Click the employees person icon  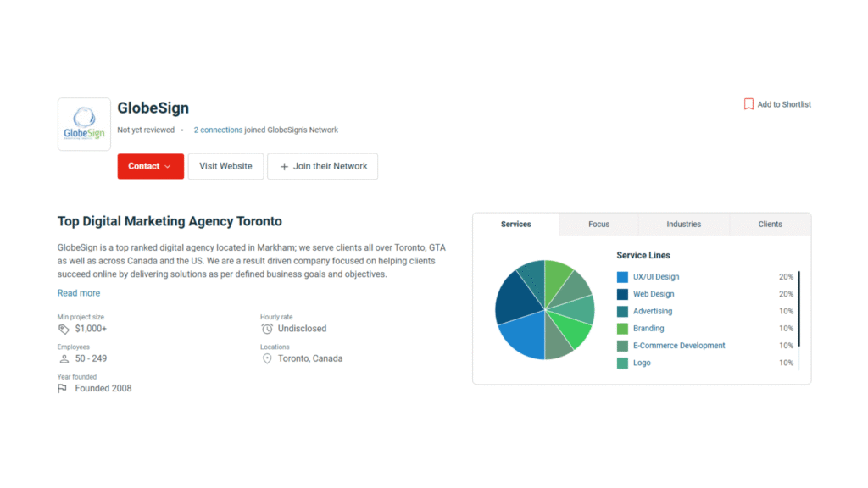point(64,358)
